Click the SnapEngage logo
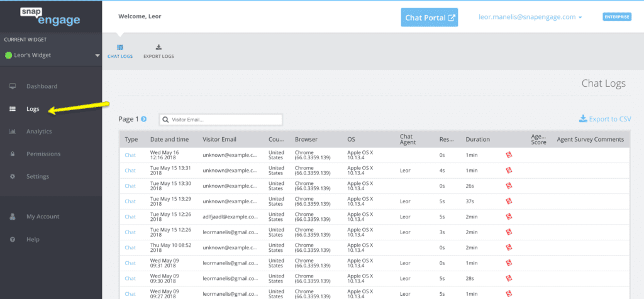The image size is (644, 299). [x=49, y=16]
